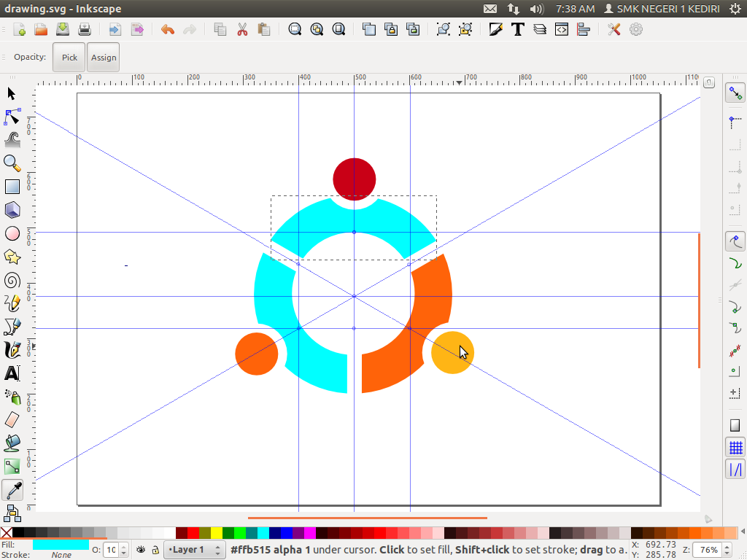Screen dimensions: 747x560
Task: Toggle snap to guides
Action: click(735, 470)
